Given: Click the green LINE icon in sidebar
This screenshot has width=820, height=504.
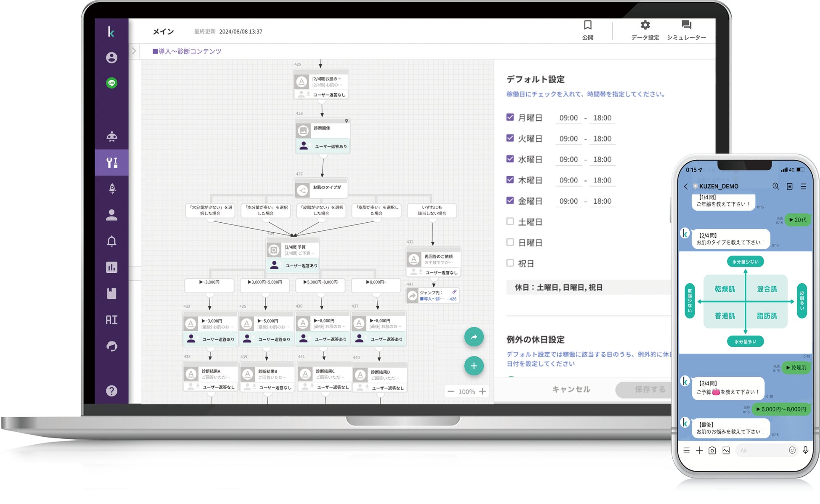Looking at the screenshot, I should (x=111, y=83).
